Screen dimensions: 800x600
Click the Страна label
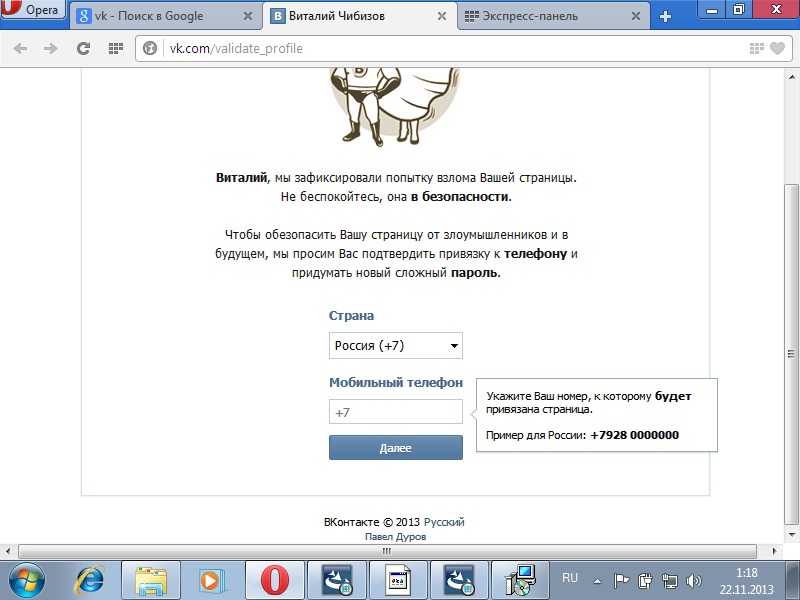coord(351,315)
